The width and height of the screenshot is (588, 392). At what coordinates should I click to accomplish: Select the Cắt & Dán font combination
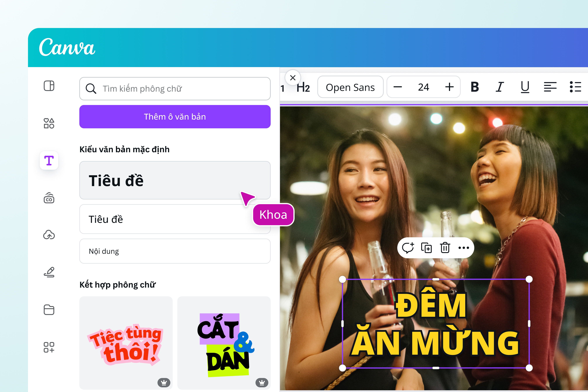pos(224,343)
